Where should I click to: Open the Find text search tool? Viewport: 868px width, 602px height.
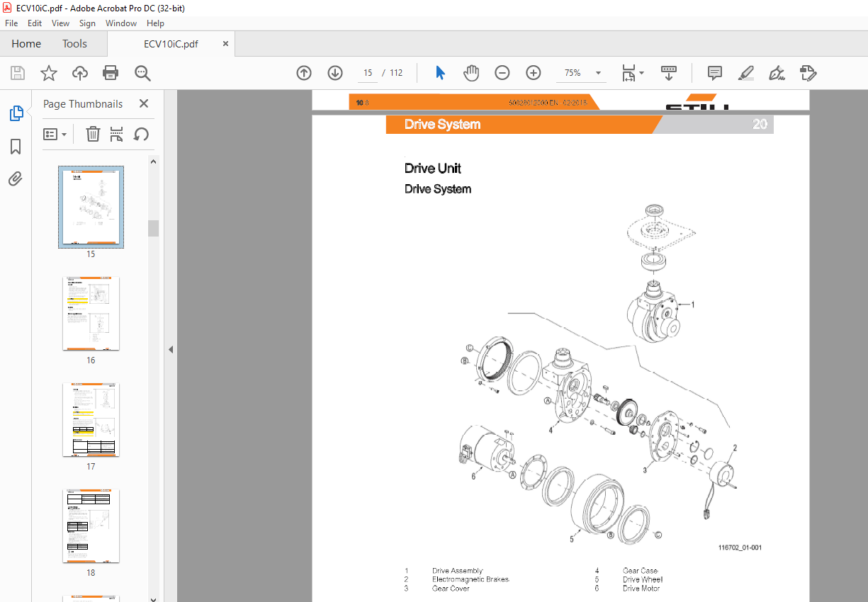(142, 73)
